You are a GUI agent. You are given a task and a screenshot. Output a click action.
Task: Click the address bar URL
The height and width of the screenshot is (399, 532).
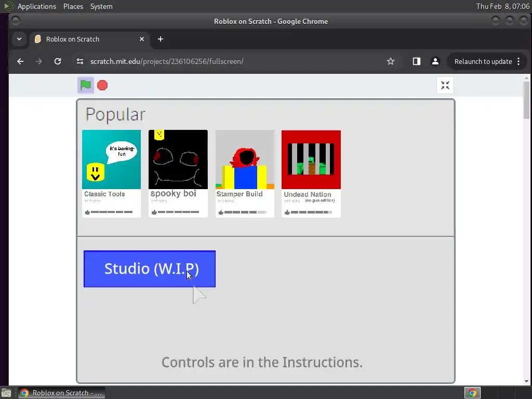(x=167, y=61)
